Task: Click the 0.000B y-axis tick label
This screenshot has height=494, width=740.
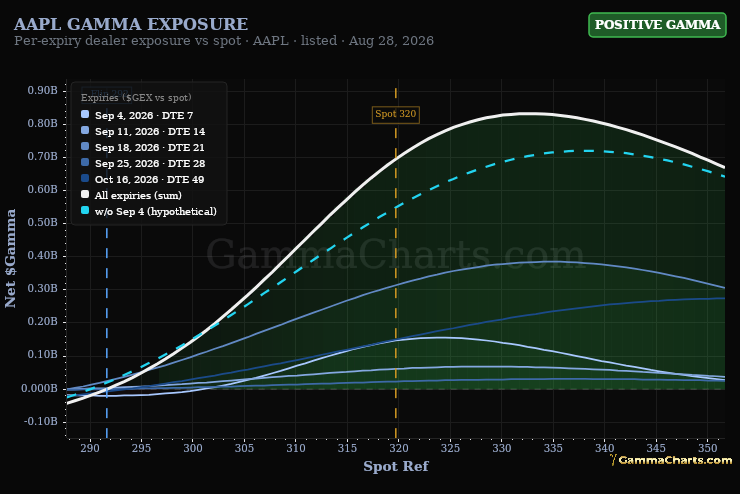Action: pyautogui.click(x=40, y=388)
